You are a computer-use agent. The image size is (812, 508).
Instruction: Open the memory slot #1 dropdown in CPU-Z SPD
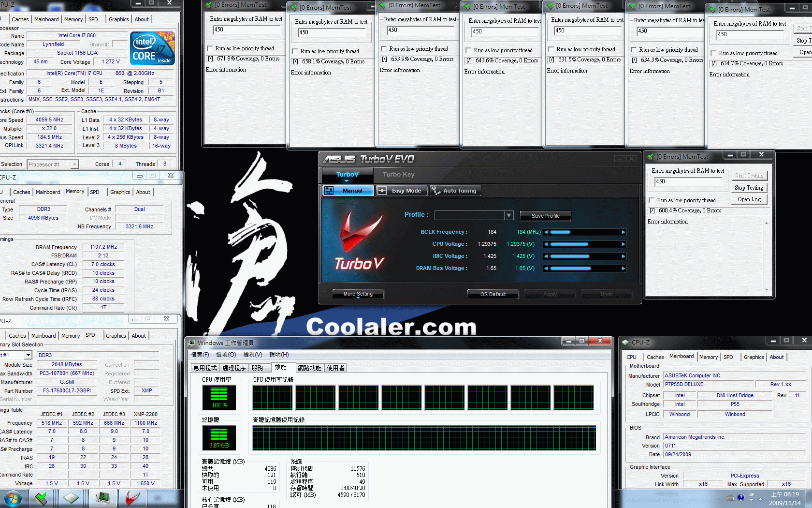28,355
